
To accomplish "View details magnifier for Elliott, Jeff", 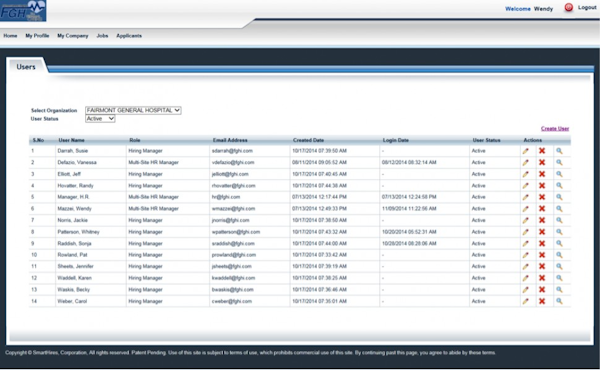I will [559, 174].
